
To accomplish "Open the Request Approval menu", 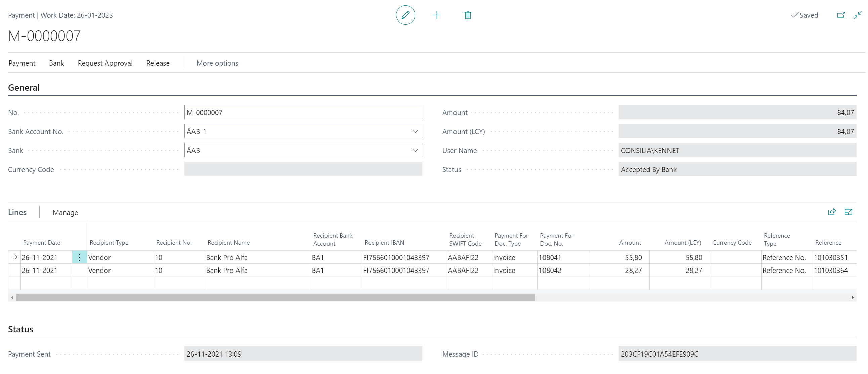I will 105,63.
